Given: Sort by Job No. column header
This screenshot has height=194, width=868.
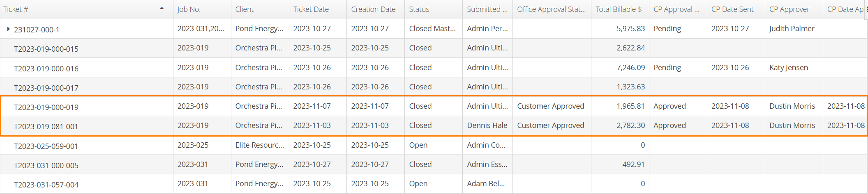Looking at the screenshot, I should tap(189, 9).
